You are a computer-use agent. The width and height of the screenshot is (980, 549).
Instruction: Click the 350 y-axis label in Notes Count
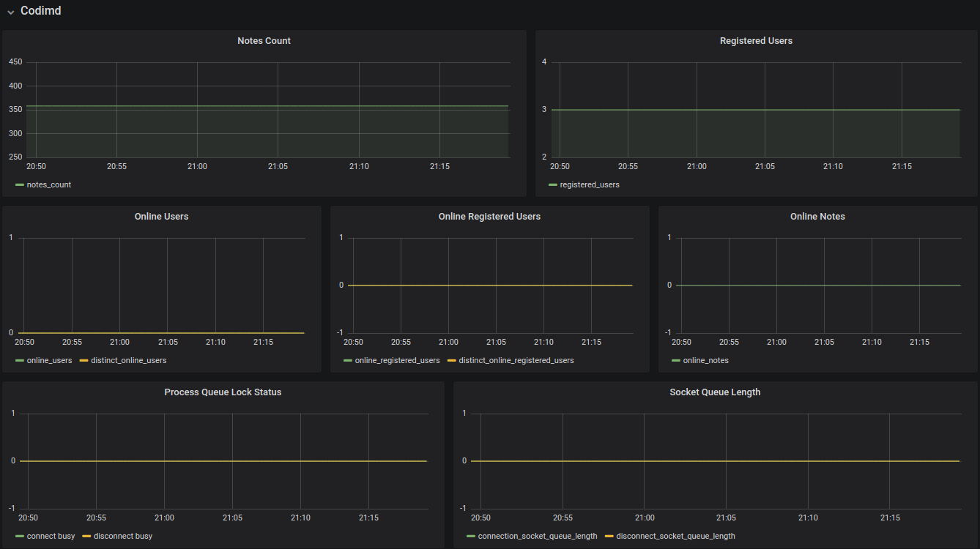(x=15, y=110)
